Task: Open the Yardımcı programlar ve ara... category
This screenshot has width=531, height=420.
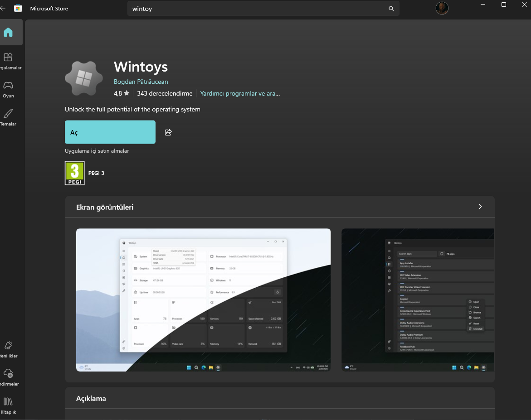Action: 240,93
